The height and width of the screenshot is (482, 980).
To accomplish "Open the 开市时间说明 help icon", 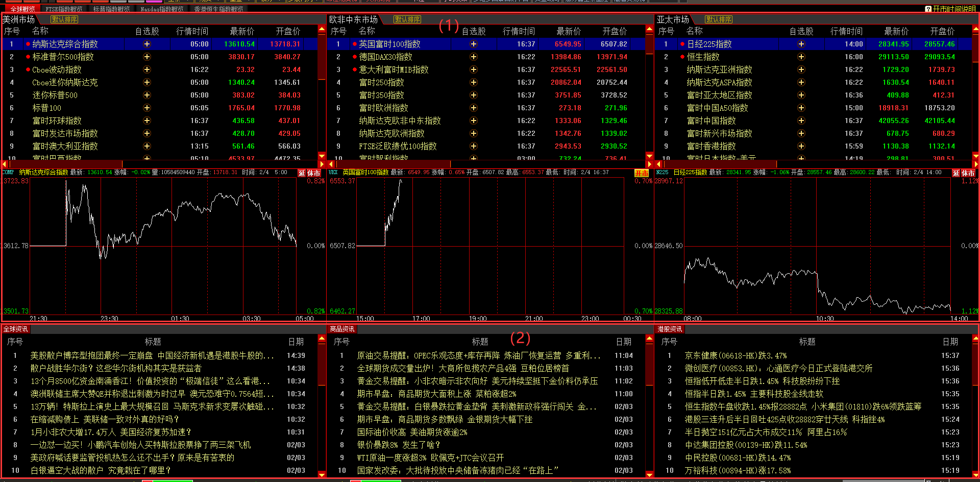I will [x=928, y=9].
